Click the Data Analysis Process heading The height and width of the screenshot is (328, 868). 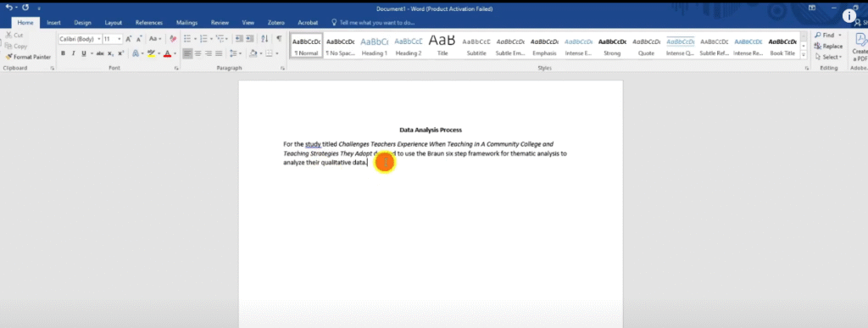pyautogui.click(x=431, y=130)
